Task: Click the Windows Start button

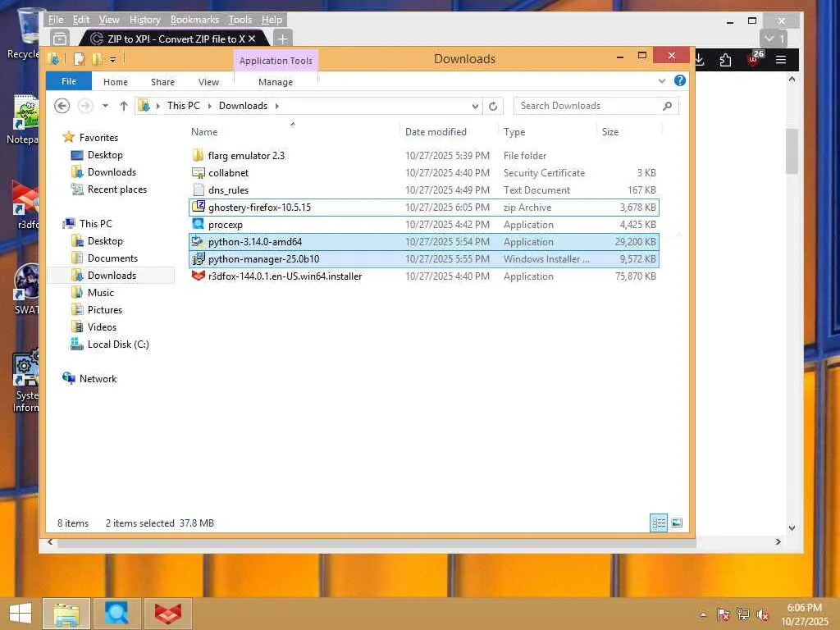Action: point(21,614)
